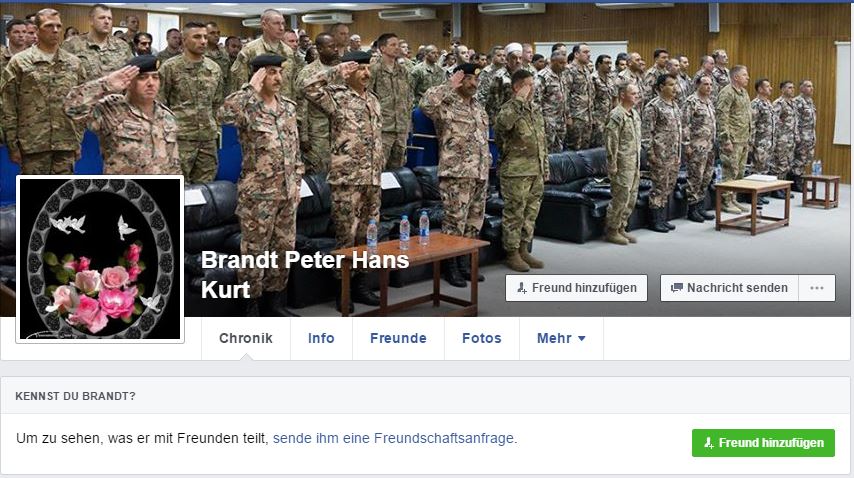Click the KENNST DU BRANDT? header
The width and height of the screenshot is (854, 478).
coord(75,396)
